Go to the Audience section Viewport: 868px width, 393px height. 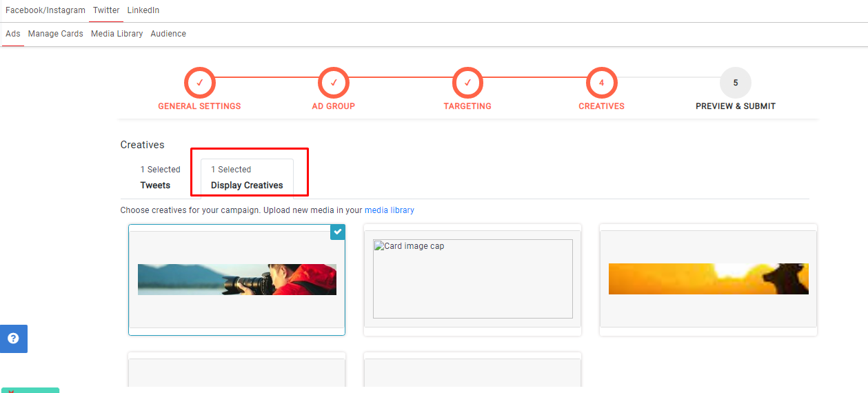(168, 34)
